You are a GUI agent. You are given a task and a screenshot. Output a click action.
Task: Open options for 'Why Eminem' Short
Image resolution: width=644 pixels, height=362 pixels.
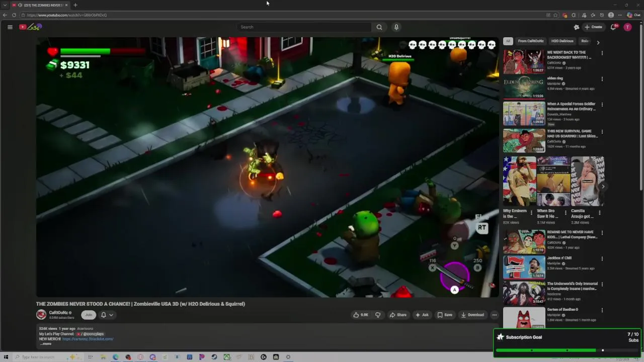pyautogui.click(x=531, y=213)
